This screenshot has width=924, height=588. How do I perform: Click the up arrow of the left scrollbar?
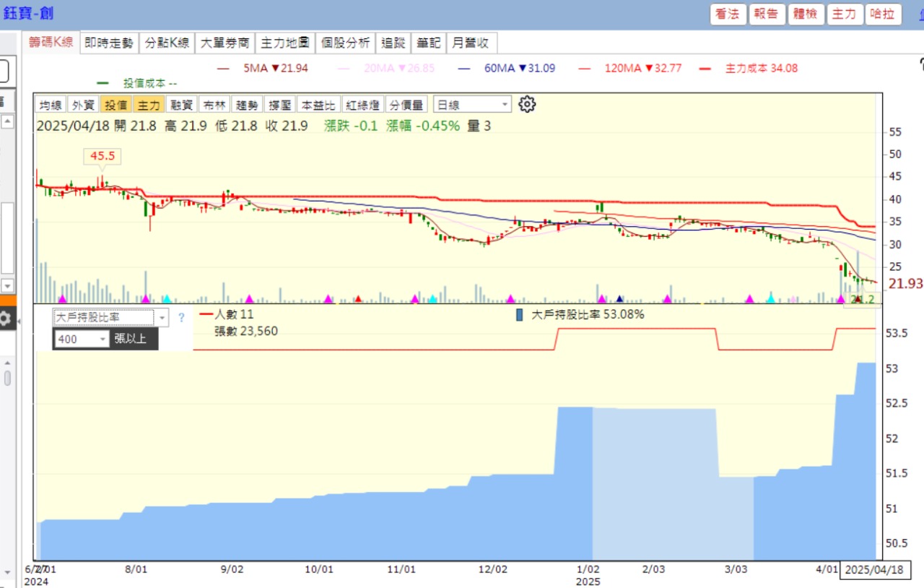8,121
